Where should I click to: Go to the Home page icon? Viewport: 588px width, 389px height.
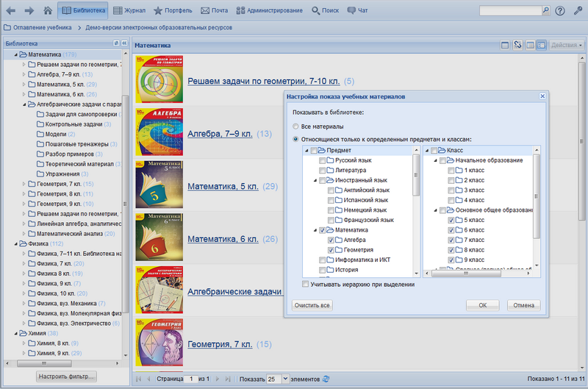[x=48, y=11]
